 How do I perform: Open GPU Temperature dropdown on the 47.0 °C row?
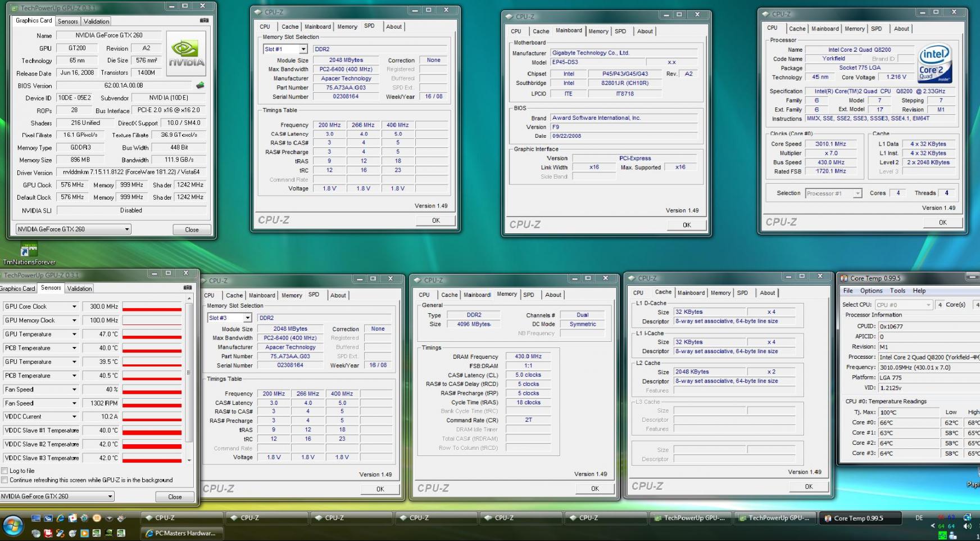[74, 334]
